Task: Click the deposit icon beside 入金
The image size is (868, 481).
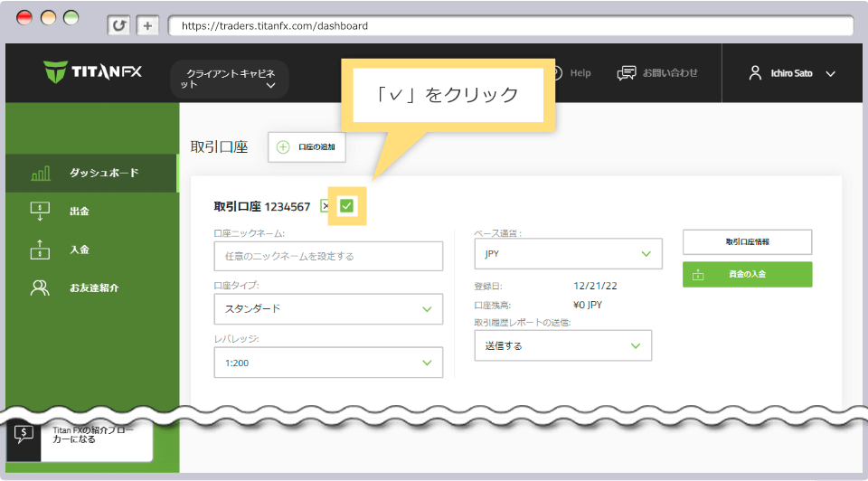Action: coord(40,250)
